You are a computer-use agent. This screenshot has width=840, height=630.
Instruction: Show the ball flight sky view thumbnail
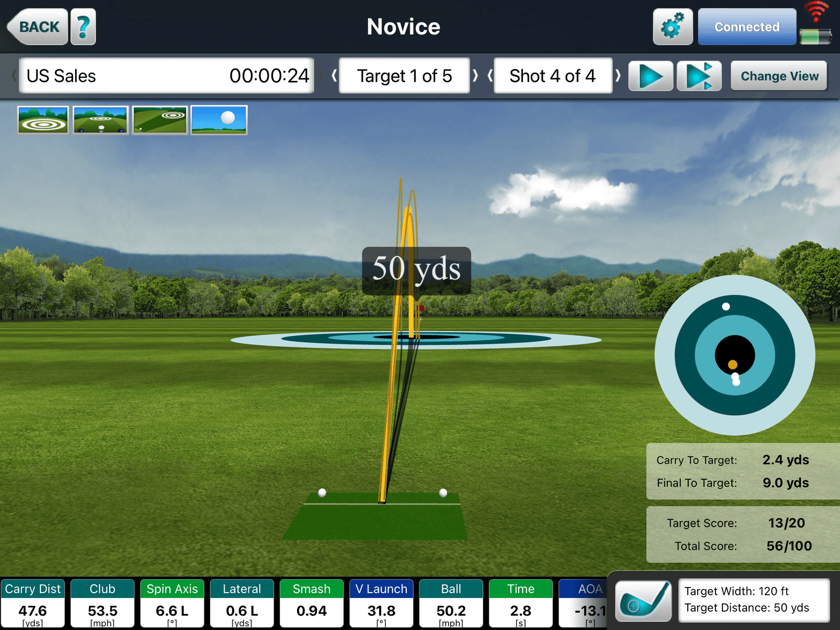click(x=218, y=120)
